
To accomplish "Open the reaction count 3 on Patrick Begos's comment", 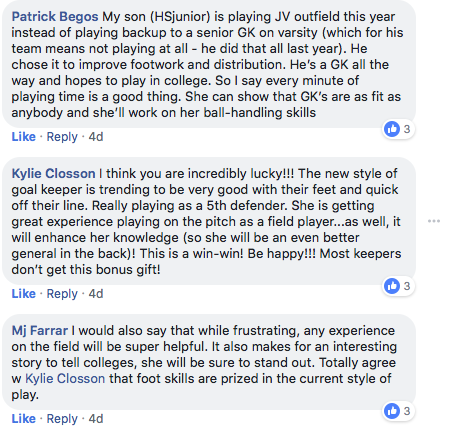I will 407,129.
